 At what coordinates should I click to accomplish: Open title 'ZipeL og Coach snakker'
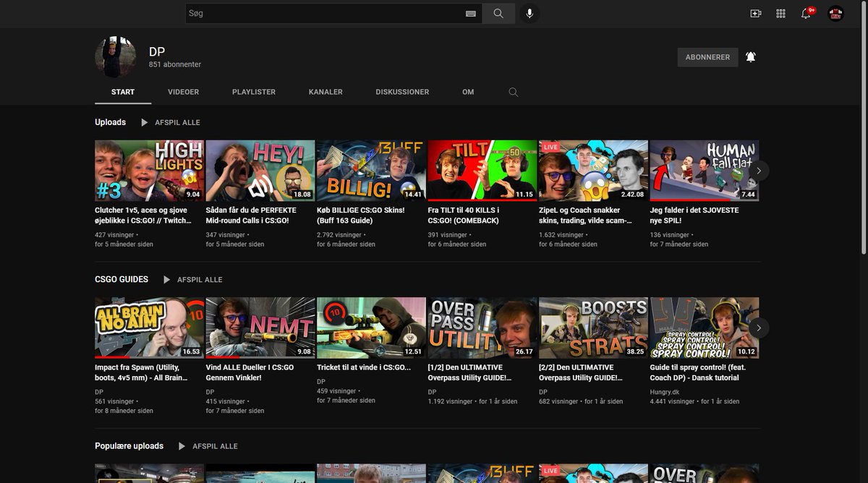point(585,215)
